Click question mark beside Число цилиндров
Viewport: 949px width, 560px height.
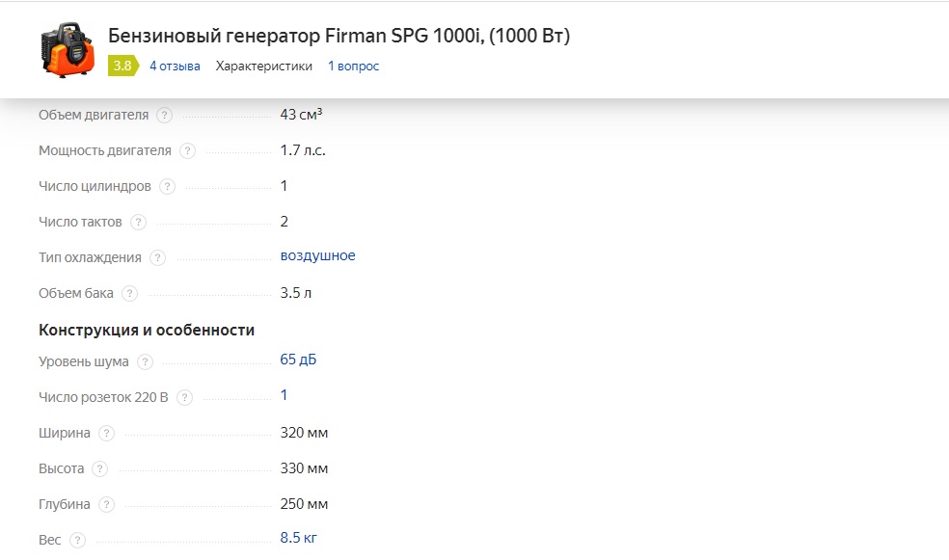[167, 186]
